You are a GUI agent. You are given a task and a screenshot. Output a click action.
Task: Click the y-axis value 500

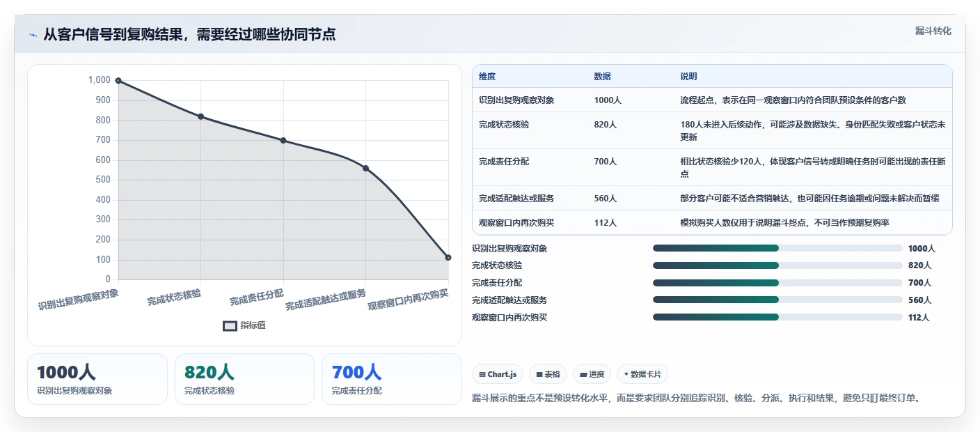point(103,180)
